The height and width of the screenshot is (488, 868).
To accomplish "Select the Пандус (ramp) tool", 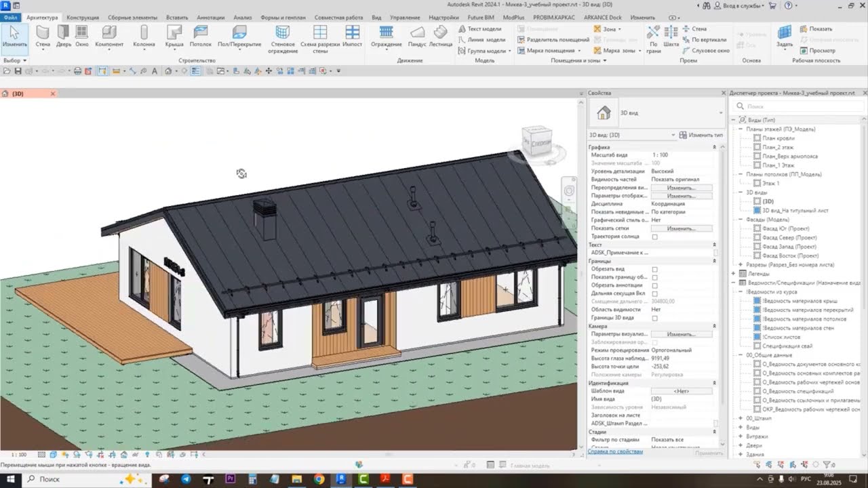I will [418, 37].
